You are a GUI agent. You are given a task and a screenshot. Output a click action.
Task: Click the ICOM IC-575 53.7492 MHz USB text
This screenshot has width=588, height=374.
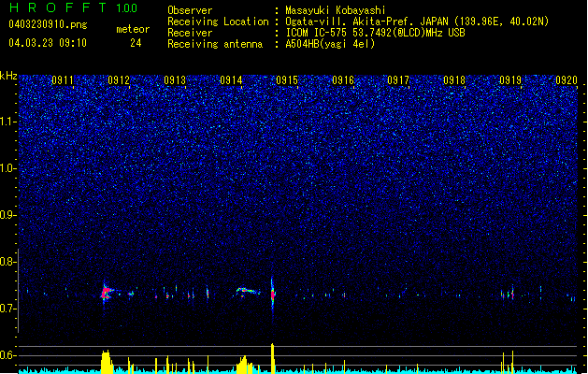pyautogui.click(x=375, y=33)
